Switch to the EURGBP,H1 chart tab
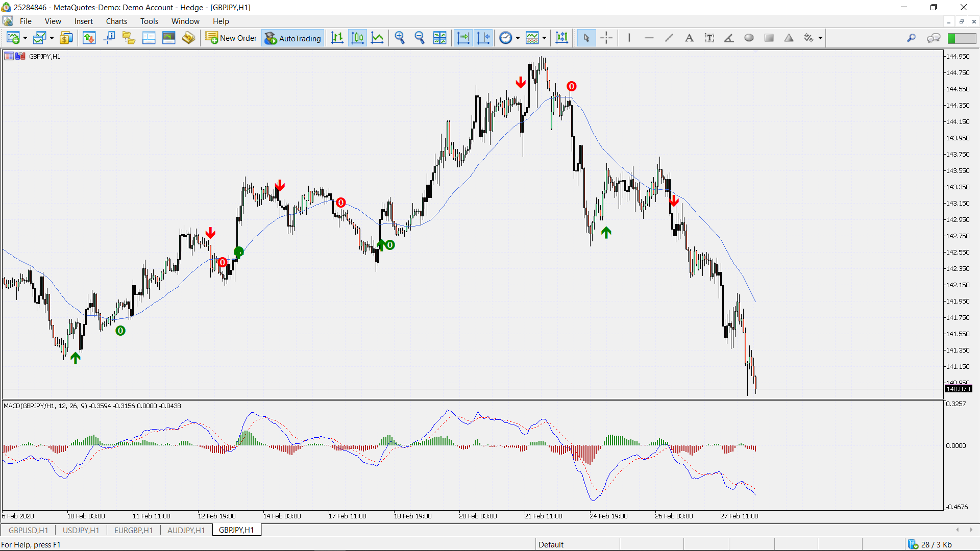This screenshot has width=980, height=551. (x=133, y=530)
